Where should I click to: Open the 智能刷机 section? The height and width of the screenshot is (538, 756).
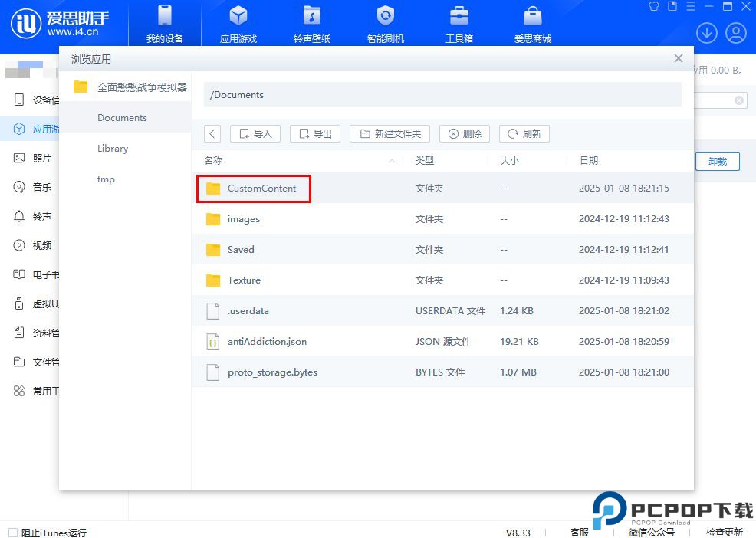point(385,23)
